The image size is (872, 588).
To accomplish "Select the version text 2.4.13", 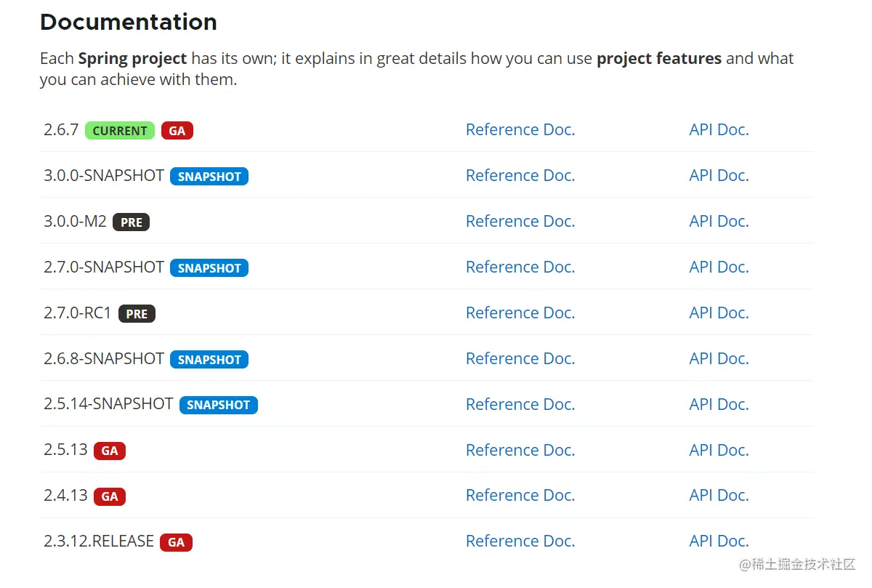I will 66,496.
